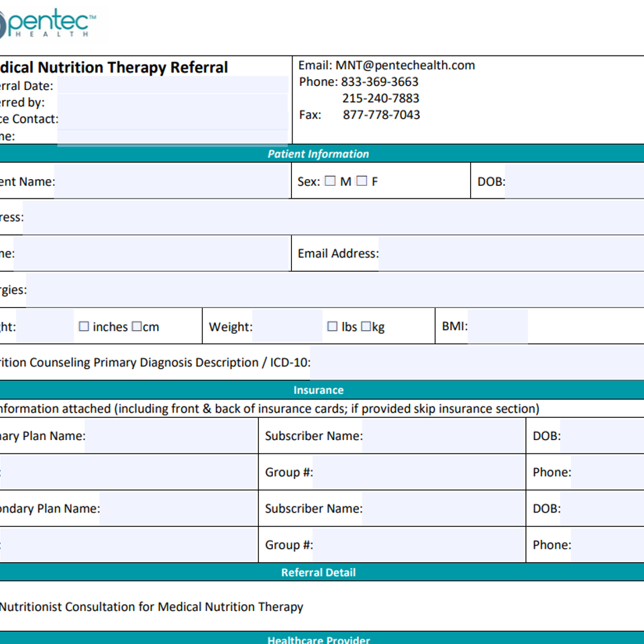644x644 pixels.
Task: Click the Pentec Health logo
Action: [47, 24]
